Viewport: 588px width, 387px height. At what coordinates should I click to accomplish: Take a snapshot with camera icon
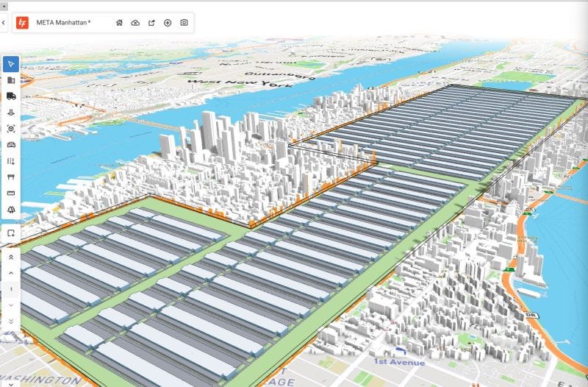[x=184, y=23]
